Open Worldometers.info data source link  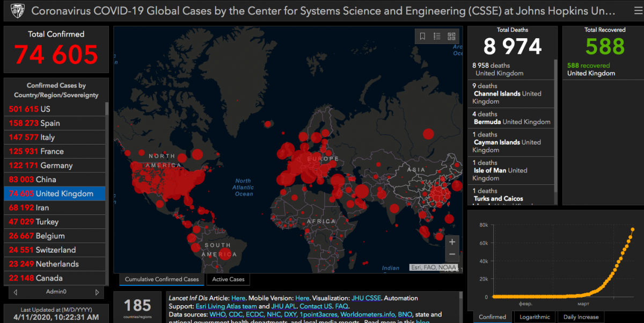369,314
